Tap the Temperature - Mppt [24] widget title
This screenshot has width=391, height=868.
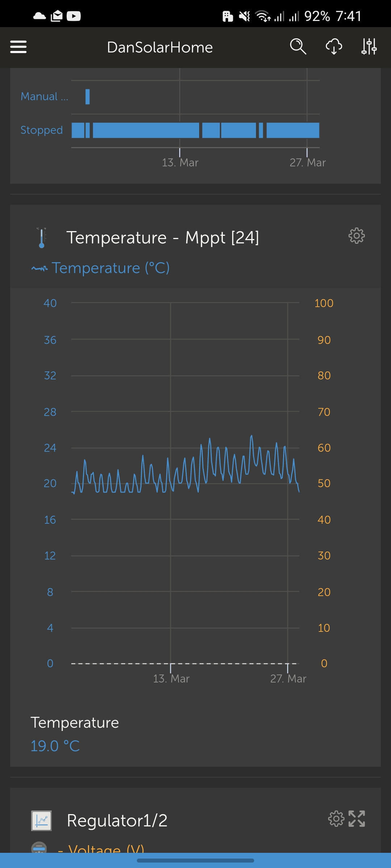[163, 238]
